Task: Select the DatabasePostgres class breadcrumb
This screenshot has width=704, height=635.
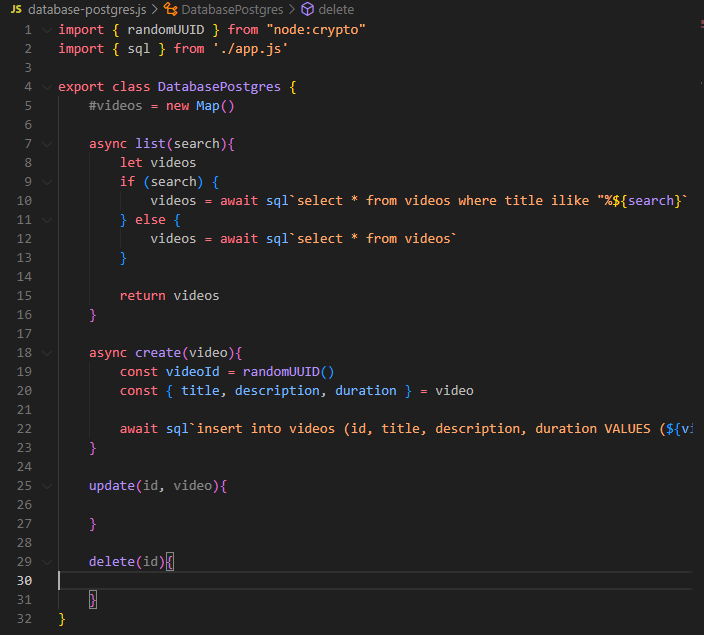Action: tap(232, 9)
